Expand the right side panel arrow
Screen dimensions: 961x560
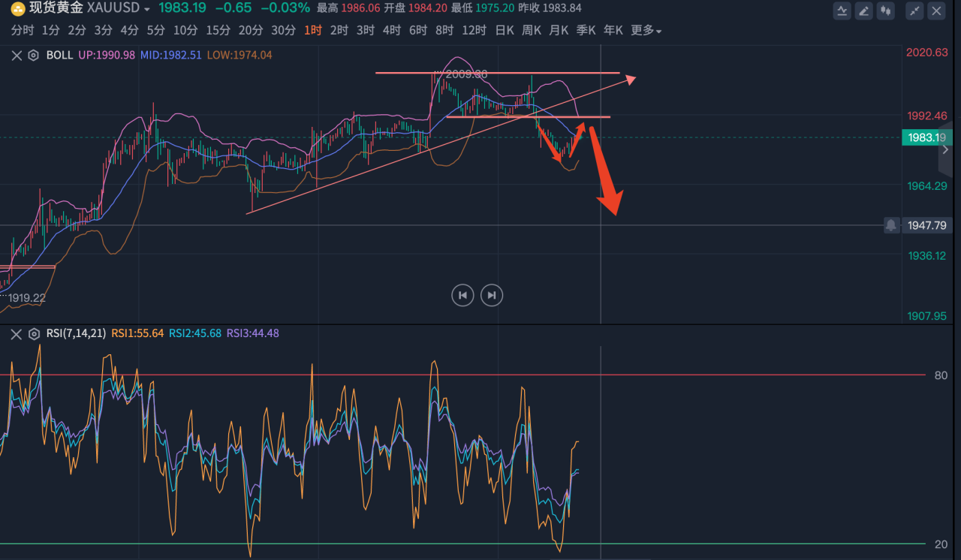[945, 149]
